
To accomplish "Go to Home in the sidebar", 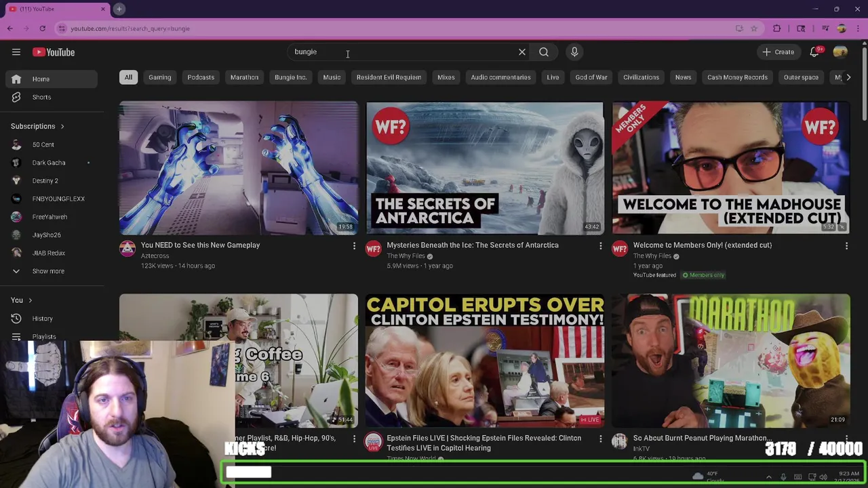I will click(52, 79).
